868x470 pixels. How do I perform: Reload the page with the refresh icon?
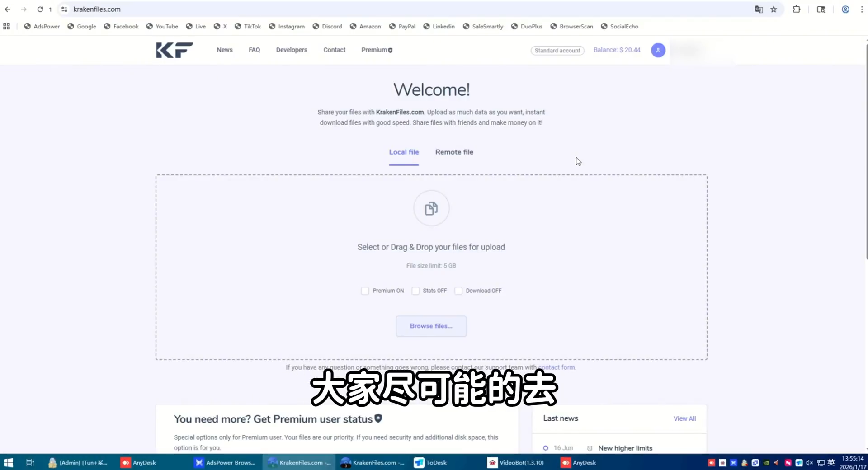(x=40, y=9)
